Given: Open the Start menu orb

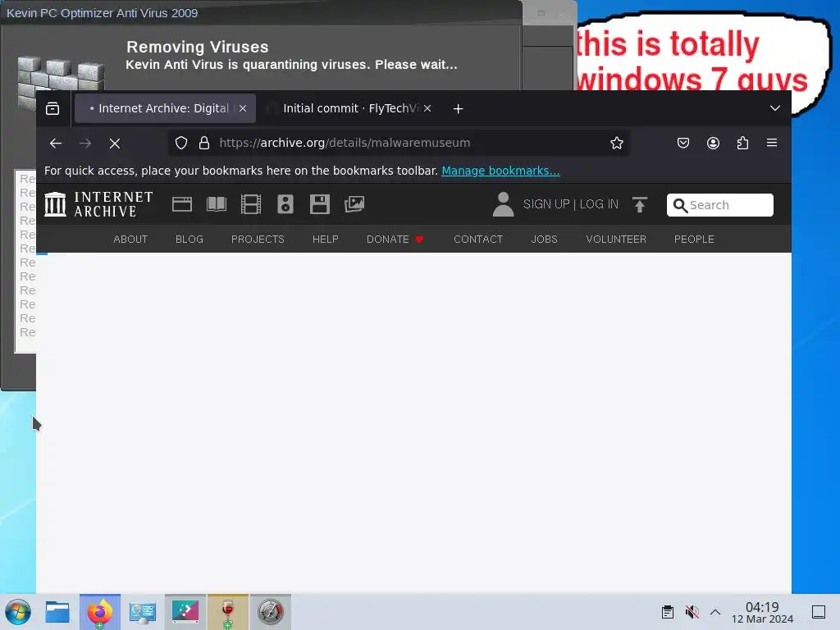Looking at the screenshot, I should point(18,612).
